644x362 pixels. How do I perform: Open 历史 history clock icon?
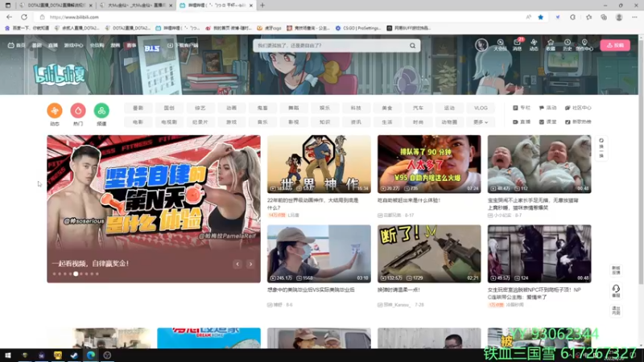(x=568, y=45)
